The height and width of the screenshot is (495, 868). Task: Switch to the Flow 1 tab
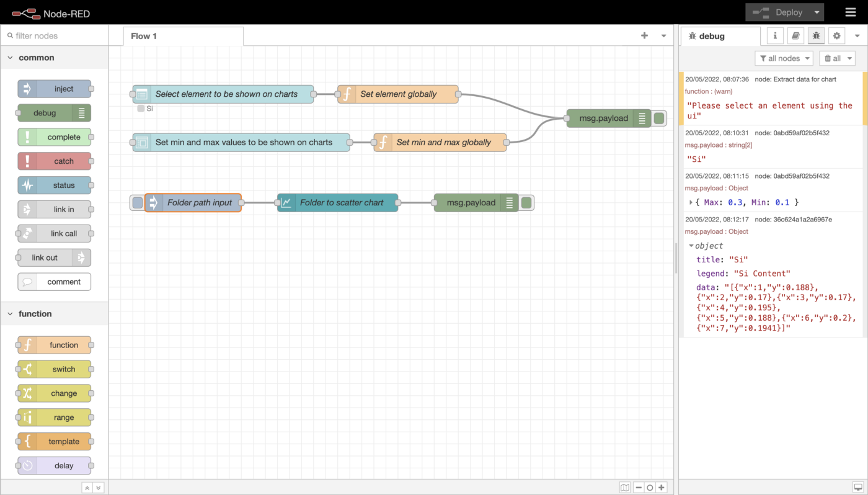pyautogui.click(x=144, y=36)
